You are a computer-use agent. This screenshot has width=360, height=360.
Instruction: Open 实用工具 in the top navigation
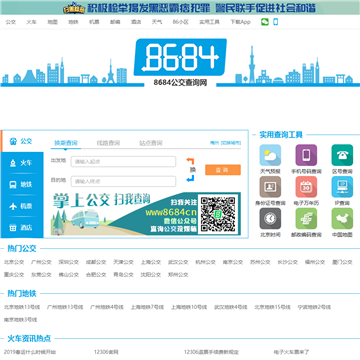point(209,22)
